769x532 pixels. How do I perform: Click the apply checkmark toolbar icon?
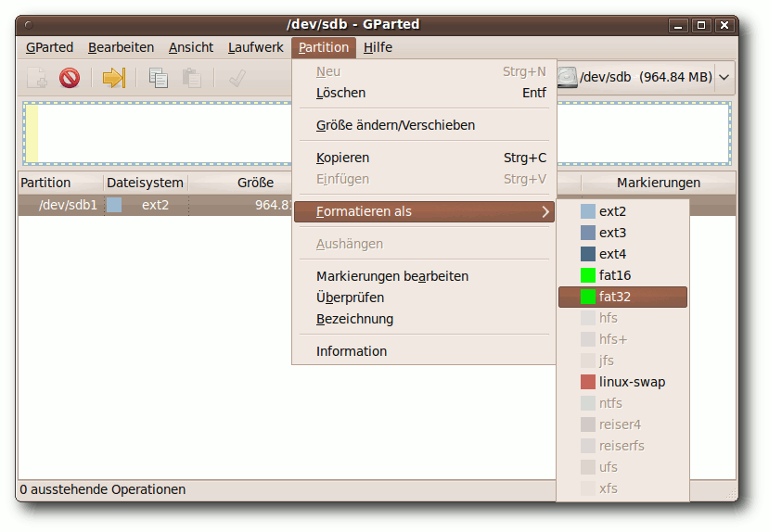(237, 78)
